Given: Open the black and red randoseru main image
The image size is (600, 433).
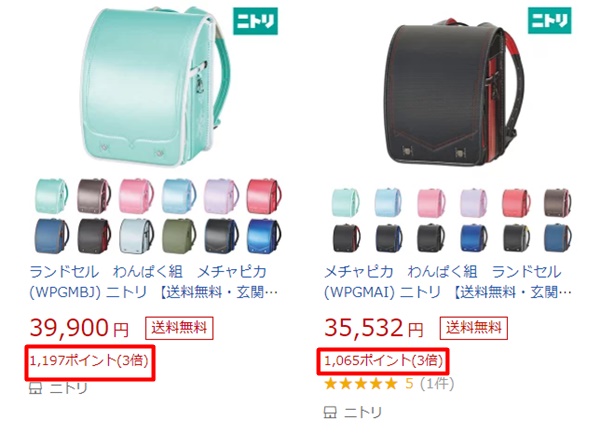Looking at the screenshot, I should tap(453, 92).
